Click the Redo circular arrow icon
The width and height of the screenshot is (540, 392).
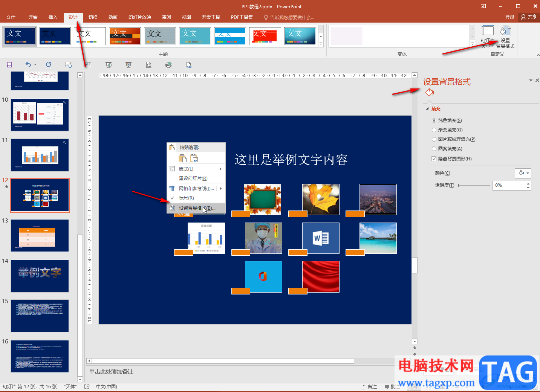tap(48, 65)
